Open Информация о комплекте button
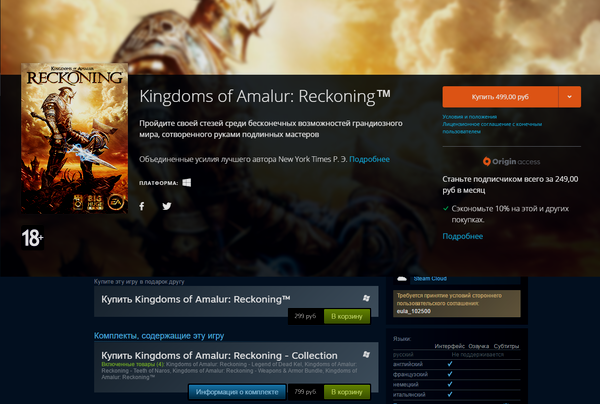Image resolution: width=600 pixels, height=404 pixels. coord(237,392)
